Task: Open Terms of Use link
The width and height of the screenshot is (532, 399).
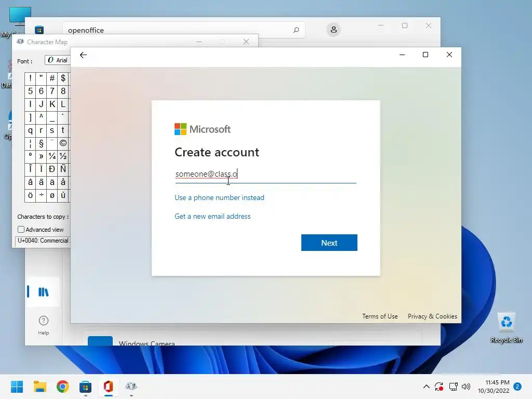Action: pyautogui.click(x=380, y=316)
